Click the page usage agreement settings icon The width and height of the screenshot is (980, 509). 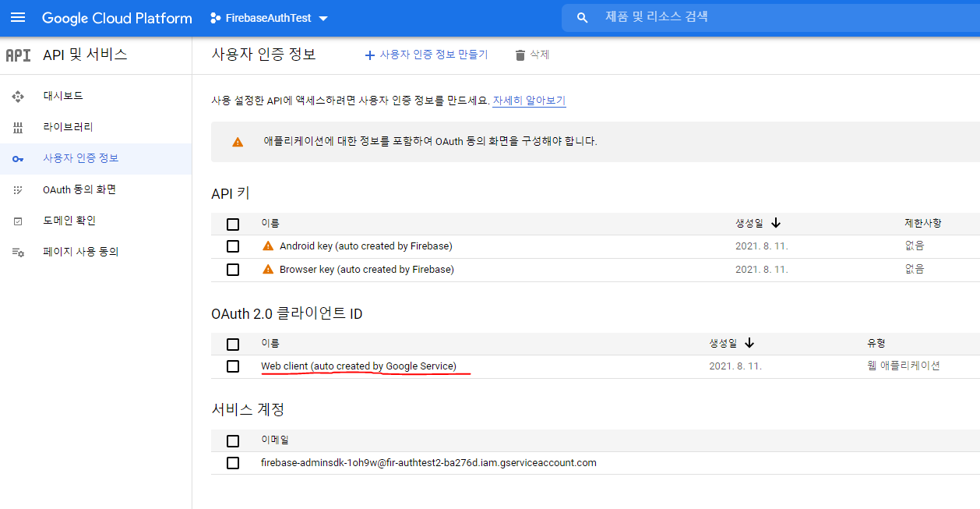click(18, 253)
